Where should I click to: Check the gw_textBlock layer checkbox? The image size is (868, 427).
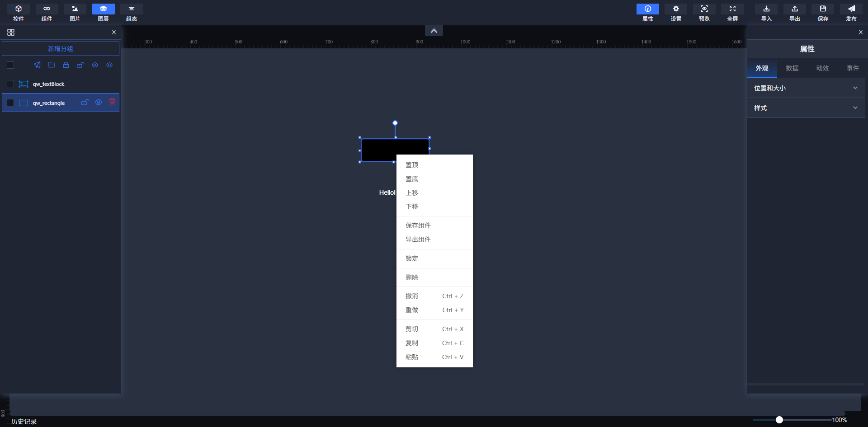point(10,84)
